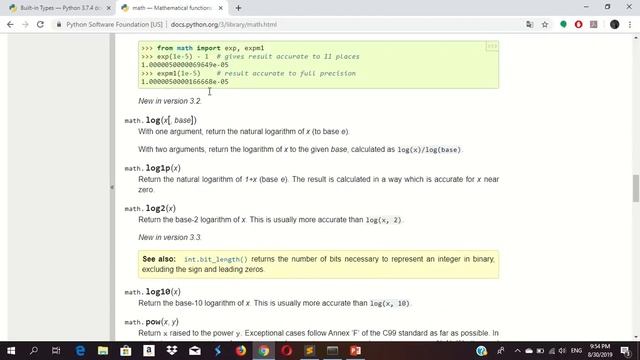This screenshot has height=360, width=640.
Task: Reload the math docs page
Action: pyautogui.click(x=40, y=24)
